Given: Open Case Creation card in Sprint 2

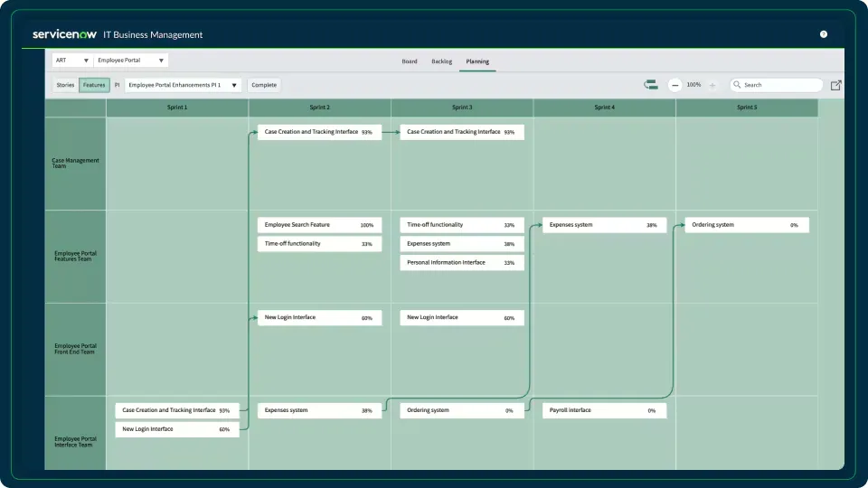Looking at the screenshot, I should (x=319, y=132).
